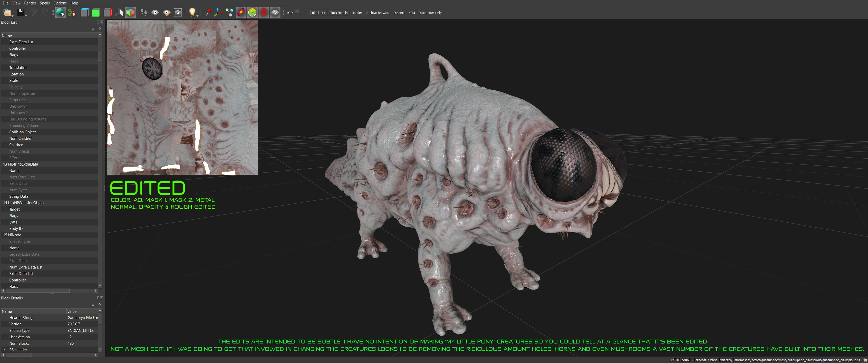Expand the BS Header row
The image size is (868, 363).
pyautogui.click(x=4, y=350)
